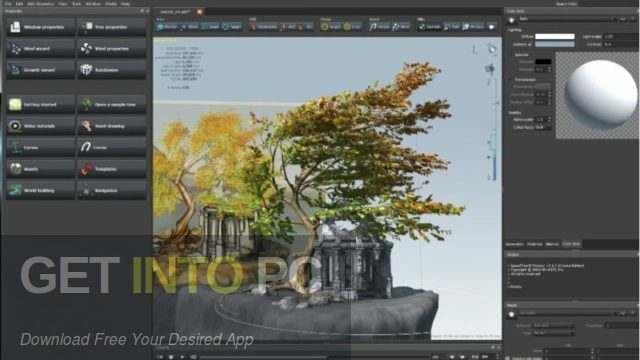Screen dimensions: 640x360
Task: Select Generators edit mode
Action: coord(263,27)
